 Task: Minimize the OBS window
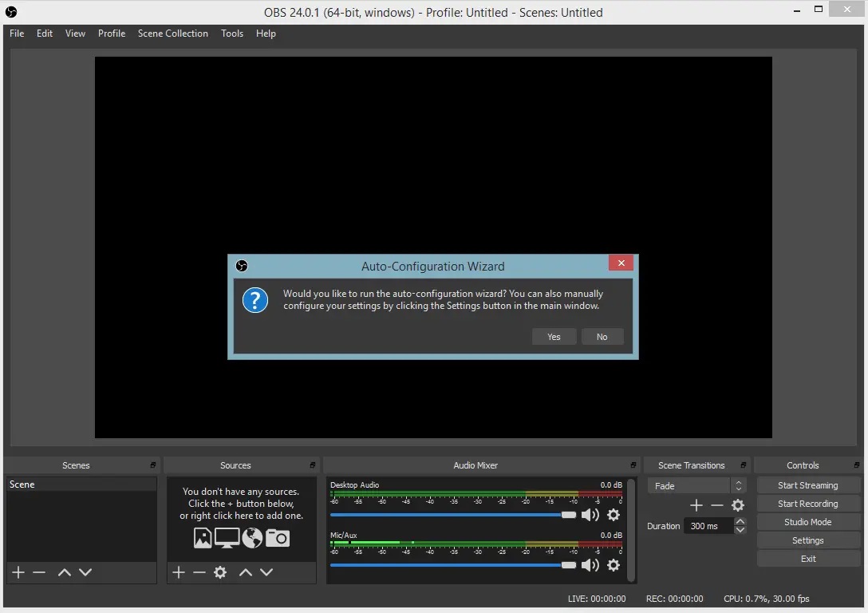click(x=796, y=10)
